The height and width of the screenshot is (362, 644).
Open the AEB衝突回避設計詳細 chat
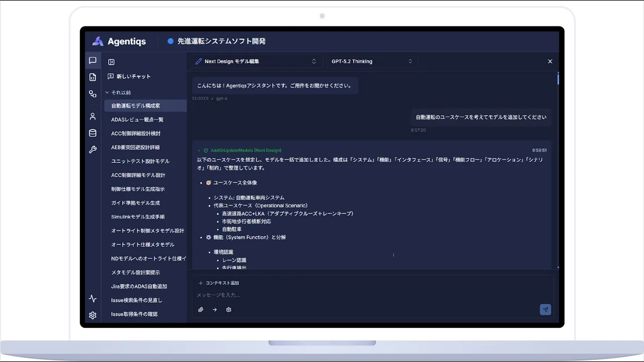(145, 147)
